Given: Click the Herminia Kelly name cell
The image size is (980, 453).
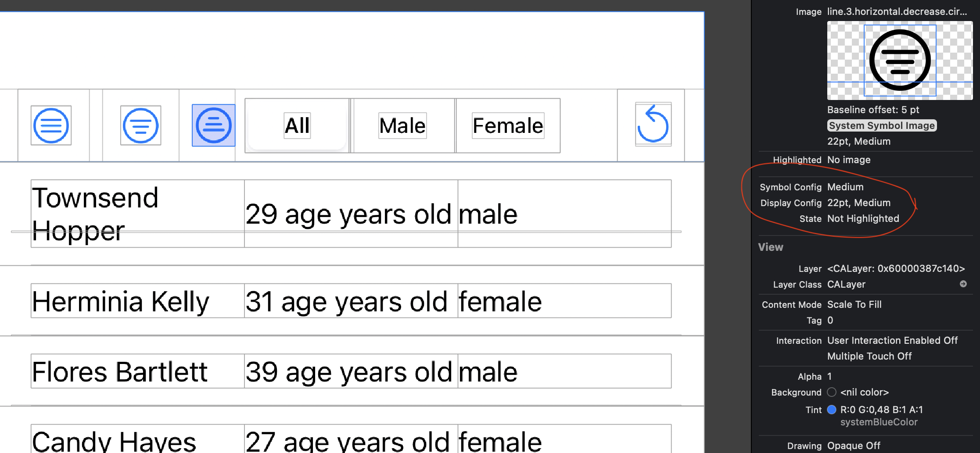Looking at the screenshot, I should point(137,301).
